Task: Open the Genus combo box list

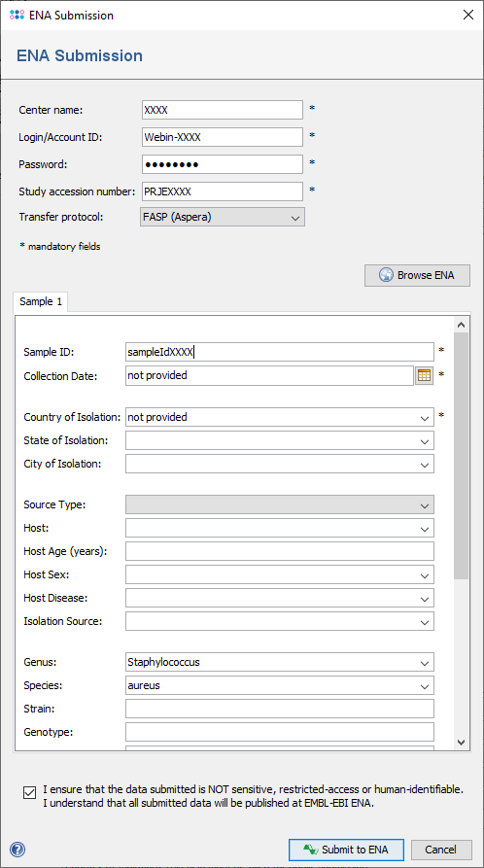Action: pyautogui.click(x=425, y=663)
